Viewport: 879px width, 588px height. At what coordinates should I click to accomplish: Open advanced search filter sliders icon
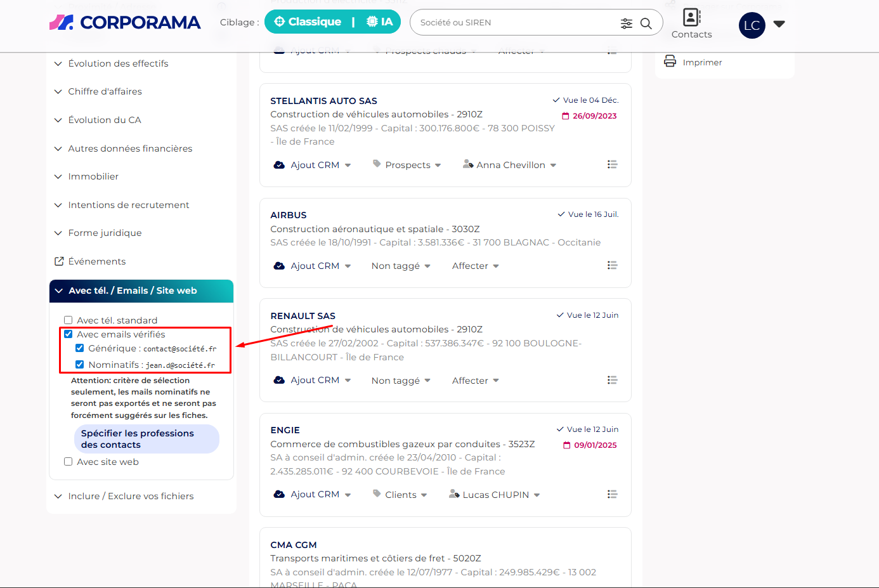pos(626,23)
